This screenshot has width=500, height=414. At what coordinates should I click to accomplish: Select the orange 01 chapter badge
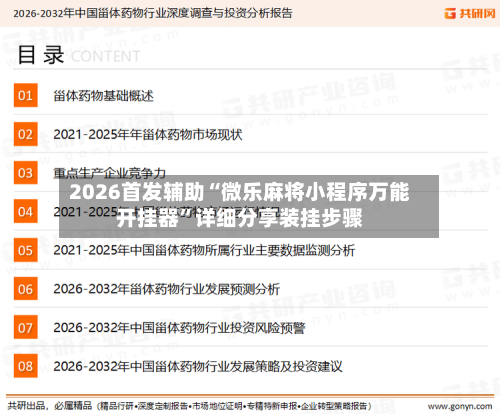(26, 95)
